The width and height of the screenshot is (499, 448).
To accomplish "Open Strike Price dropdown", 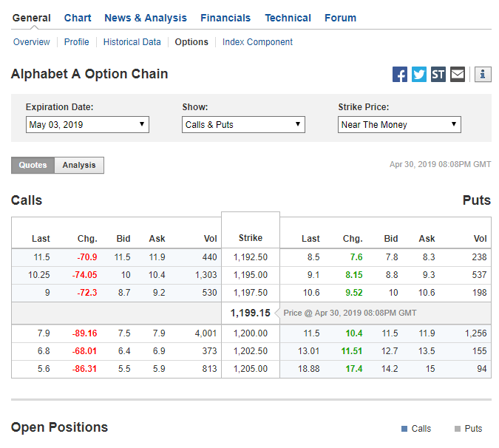I will point(399,125).
